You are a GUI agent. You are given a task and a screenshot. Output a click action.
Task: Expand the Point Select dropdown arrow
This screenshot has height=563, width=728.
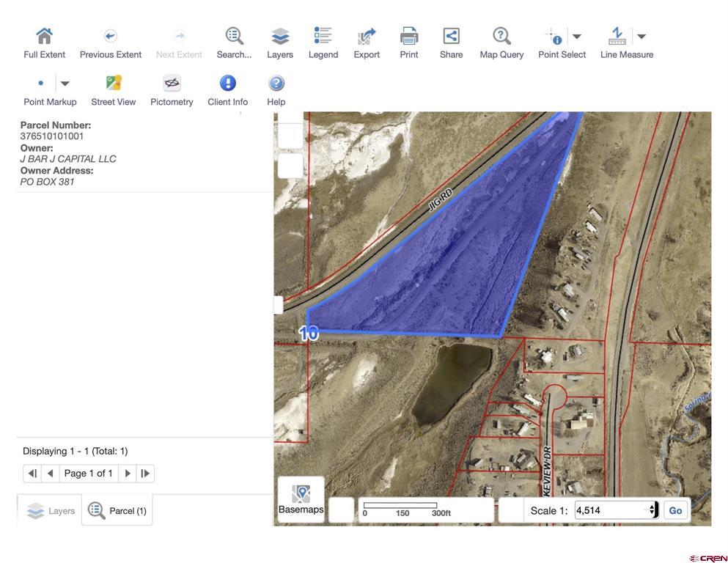point(577,37)
